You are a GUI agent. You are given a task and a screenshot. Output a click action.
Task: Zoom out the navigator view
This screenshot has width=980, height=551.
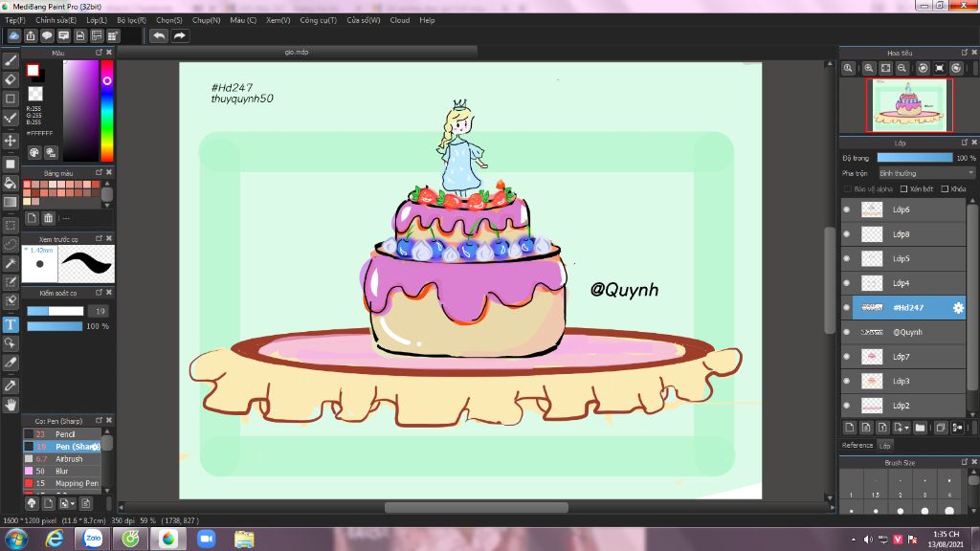(x=902, y=68)
